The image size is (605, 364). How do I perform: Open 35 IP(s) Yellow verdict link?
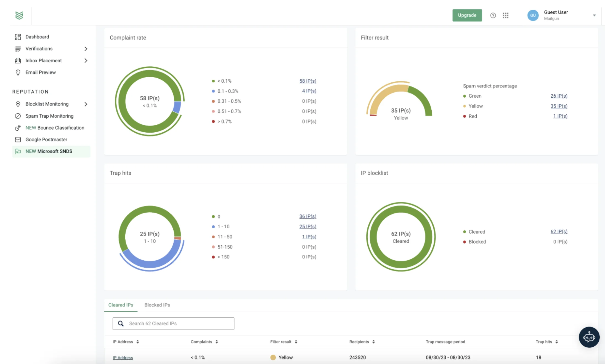coord(559,106)
